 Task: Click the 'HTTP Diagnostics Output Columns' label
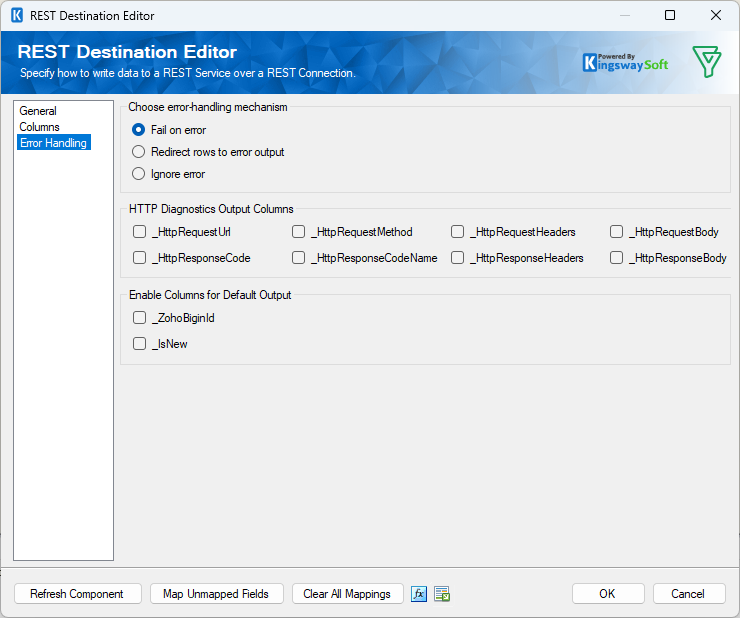point(211,209)
